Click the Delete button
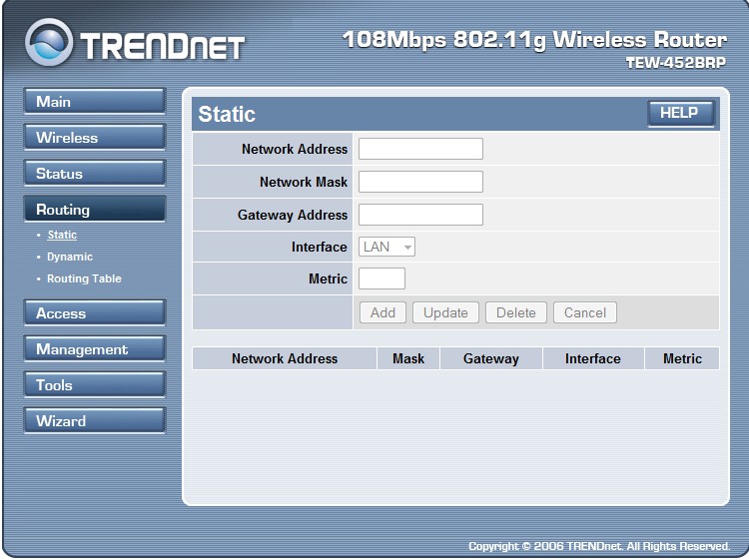This screenshot has width=749, height=560. click(x=516, y=312)
